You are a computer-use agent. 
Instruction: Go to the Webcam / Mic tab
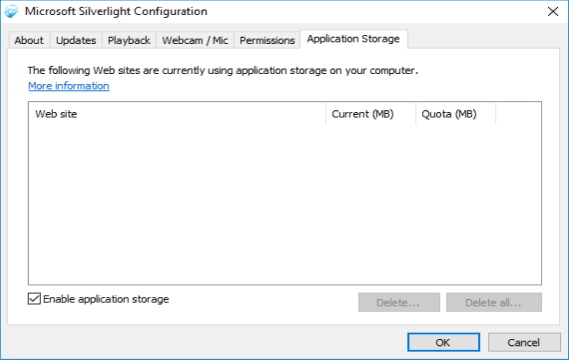(x=195, y=40)
